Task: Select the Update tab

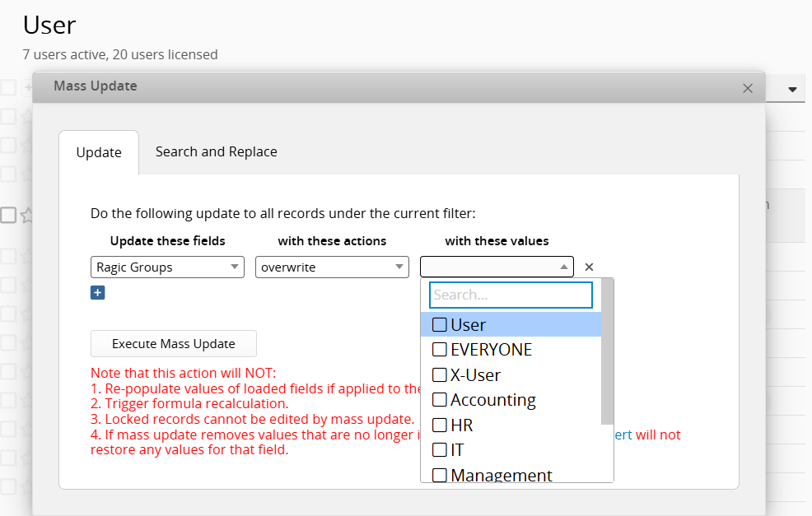Action: point(99,152)
